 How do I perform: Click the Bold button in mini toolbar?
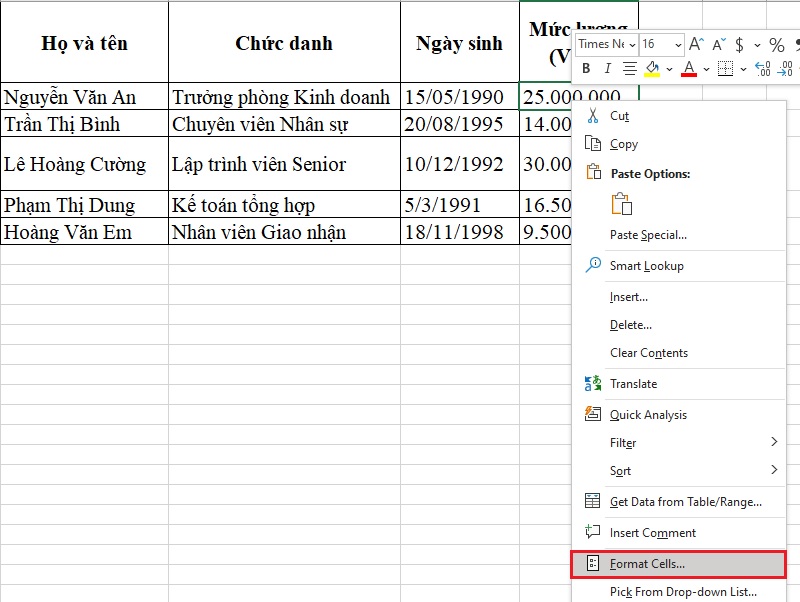point(586,68)
